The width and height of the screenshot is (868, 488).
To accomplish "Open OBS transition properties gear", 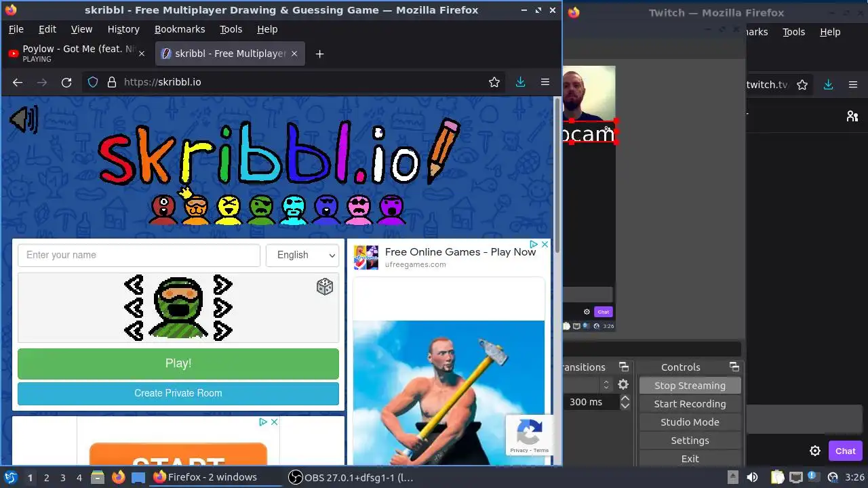I will (623, 384).
